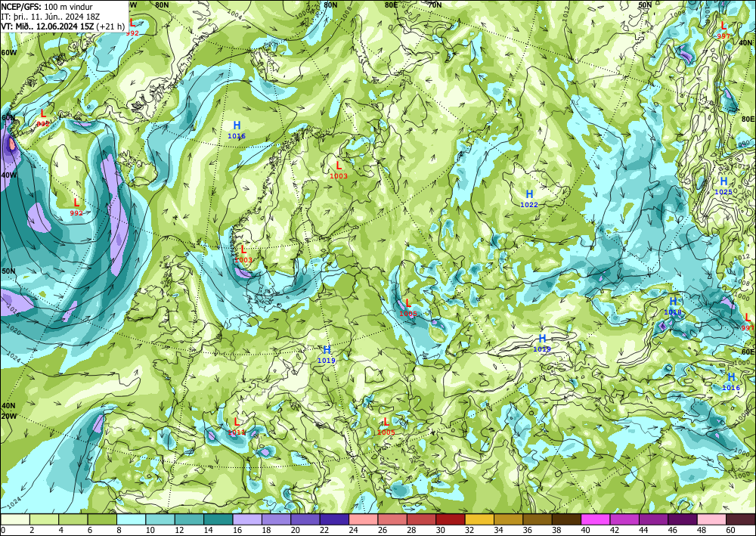Click the "70N" latitude label
The image size is (756, 536).
coord(435,5)
